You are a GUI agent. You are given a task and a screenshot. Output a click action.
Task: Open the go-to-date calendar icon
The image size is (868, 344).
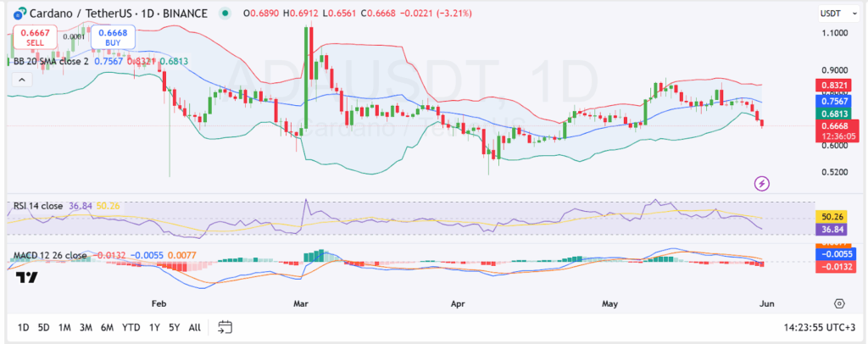click(x=224, y=327)
